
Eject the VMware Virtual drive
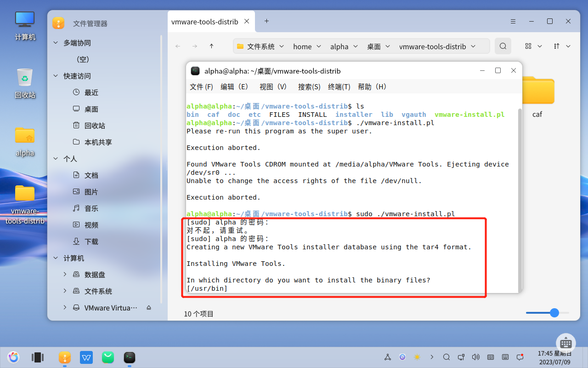click(148, 308)
